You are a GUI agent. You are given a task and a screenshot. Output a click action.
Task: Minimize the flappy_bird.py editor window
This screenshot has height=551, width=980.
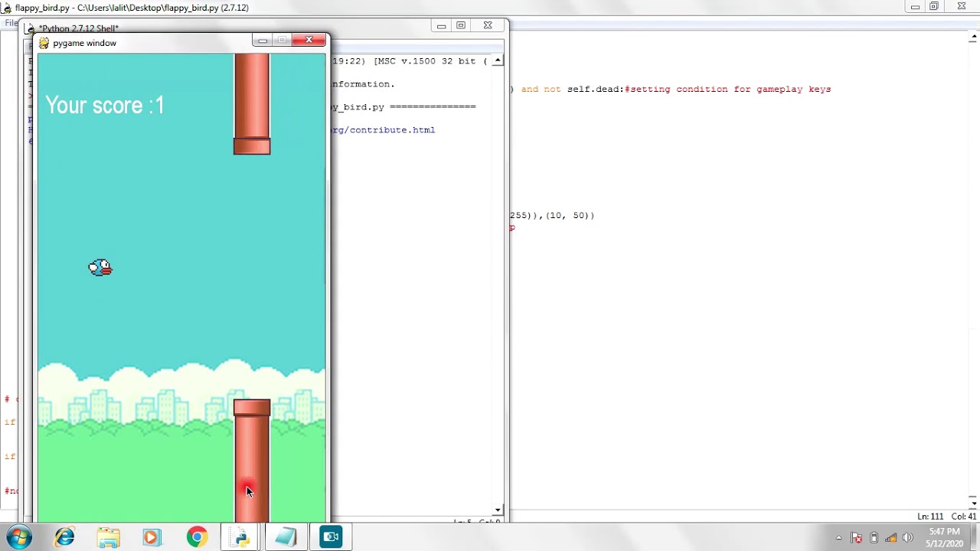coord(915,7)
